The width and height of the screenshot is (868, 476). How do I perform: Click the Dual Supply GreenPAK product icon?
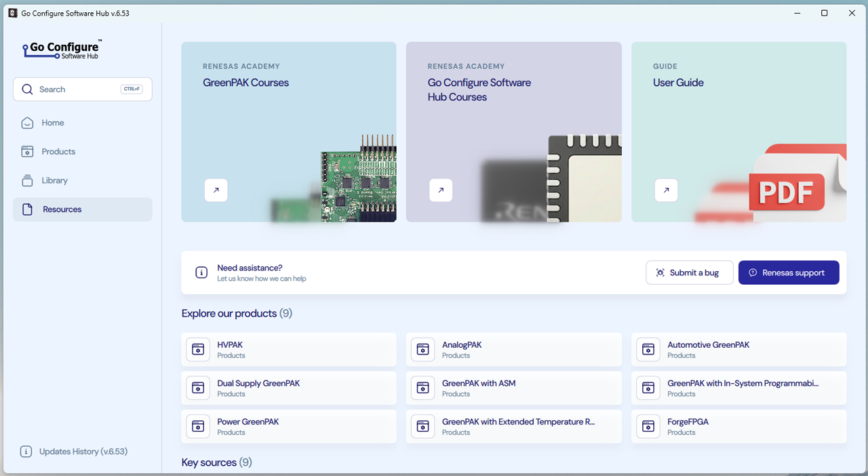pyautogui.click(x=198, y=388)
